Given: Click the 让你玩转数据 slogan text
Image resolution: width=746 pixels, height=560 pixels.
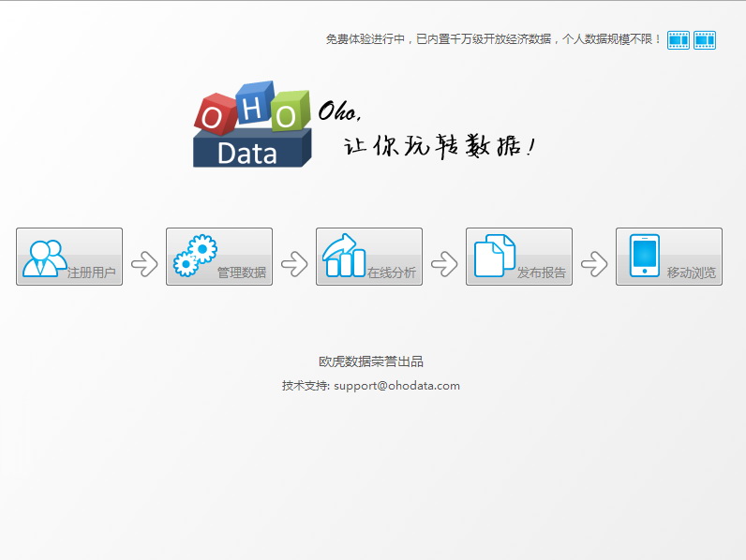Looking at the screenshot, I should point(440,146).
